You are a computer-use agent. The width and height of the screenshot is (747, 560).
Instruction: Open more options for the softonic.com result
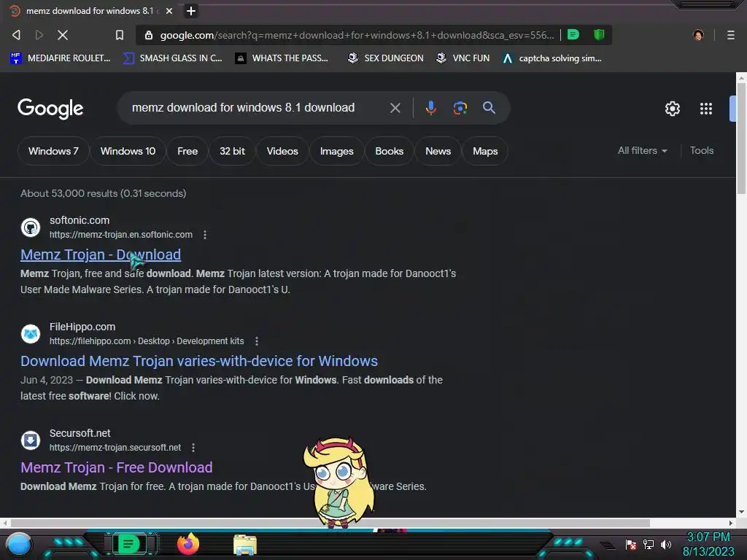205,235
